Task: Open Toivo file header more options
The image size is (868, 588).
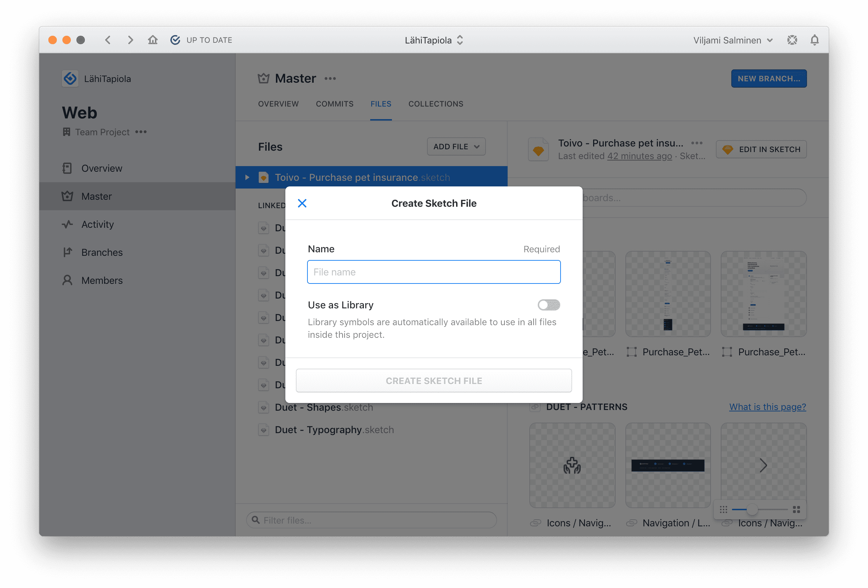Action: coord(697,143)
